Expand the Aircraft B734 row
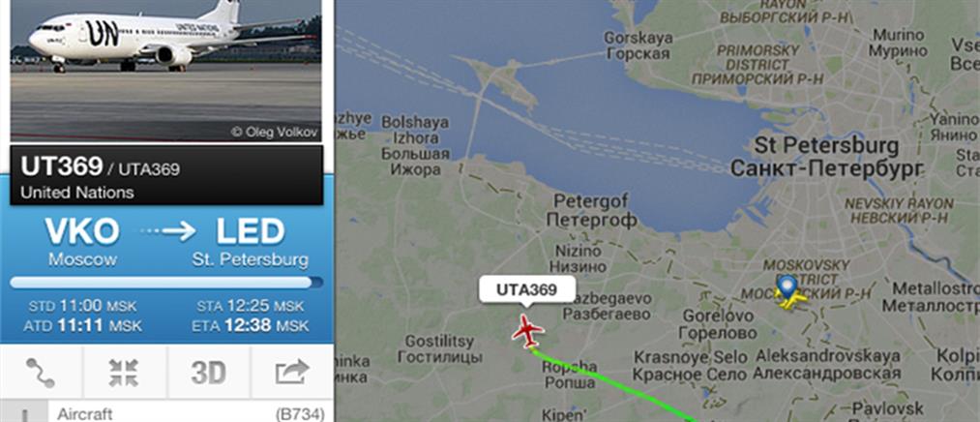The width and height of the screenshot is (980, 422). click(166, 412)
